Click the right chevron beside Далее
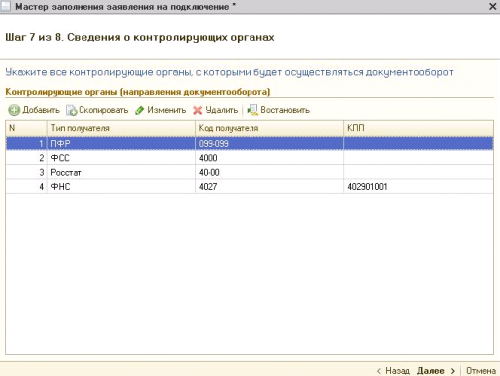500x376 pixels. (452, 371)
